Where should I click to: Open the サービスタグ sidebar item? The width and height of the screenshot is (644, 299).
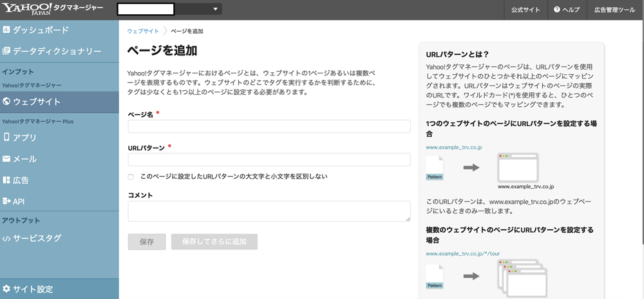click(59, 238)
